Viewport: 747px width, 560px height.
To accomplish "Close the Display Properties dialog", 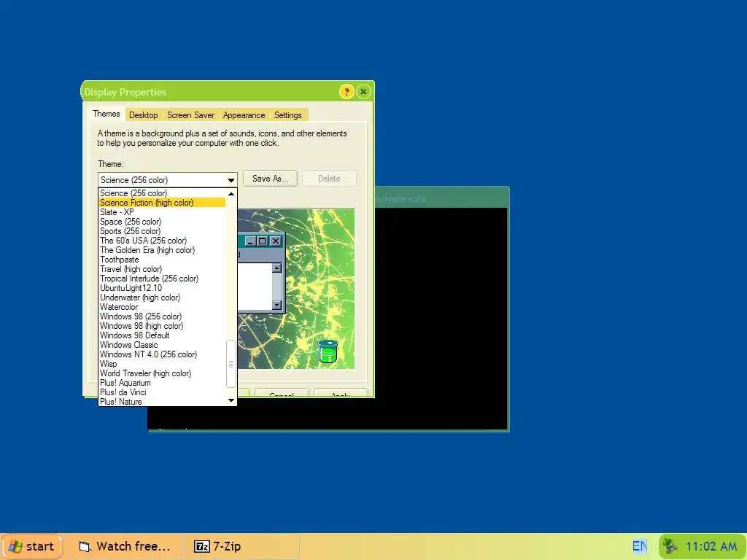I will click(x=363, y=91).
